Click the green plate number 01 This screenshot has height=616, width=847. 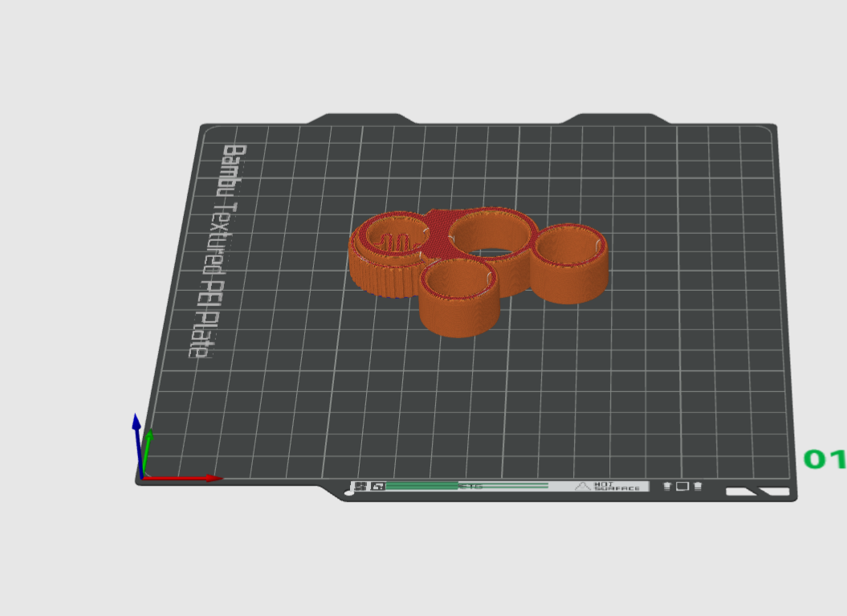825,459
